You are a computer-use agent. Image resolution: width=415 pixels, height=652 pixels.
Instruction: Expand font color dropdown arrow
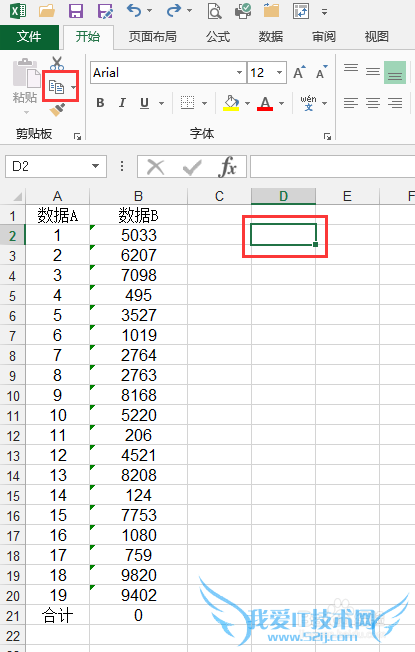282,103
